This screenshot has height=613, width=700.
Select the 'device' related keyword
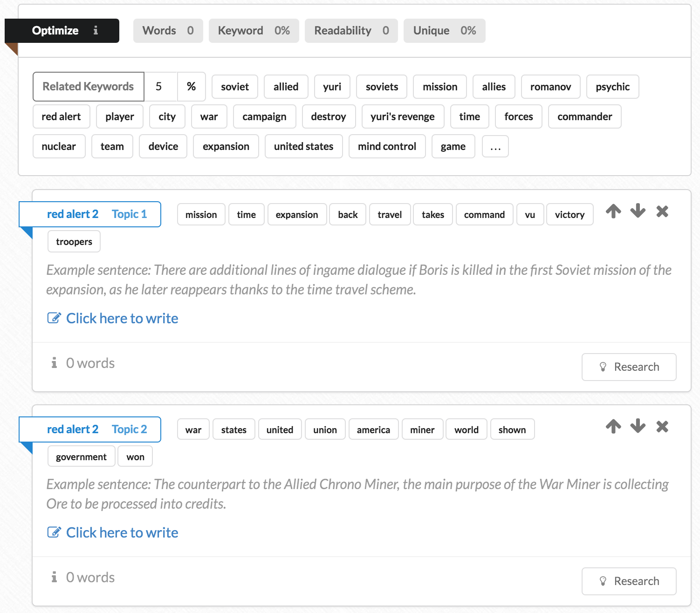click(x=163, y=146)
